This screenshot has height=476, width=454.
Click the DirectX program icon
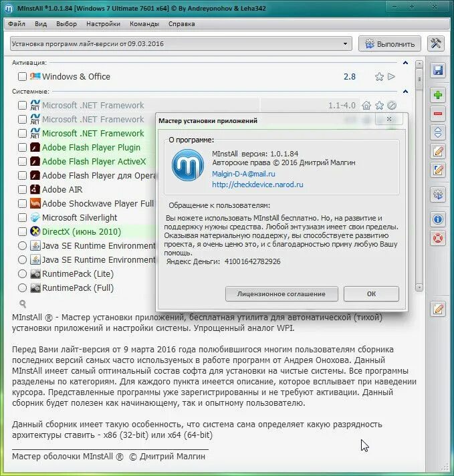pos(35,231)
